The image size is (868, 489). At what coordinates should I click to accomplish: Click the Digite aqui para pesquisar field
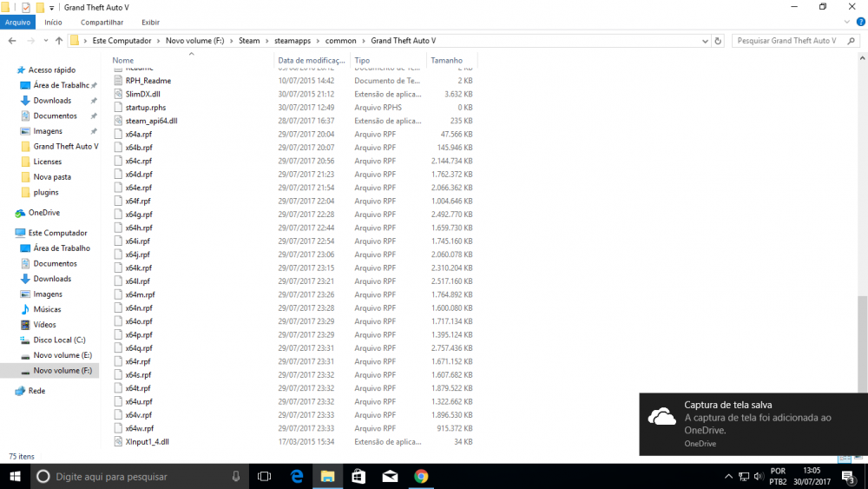138,476
